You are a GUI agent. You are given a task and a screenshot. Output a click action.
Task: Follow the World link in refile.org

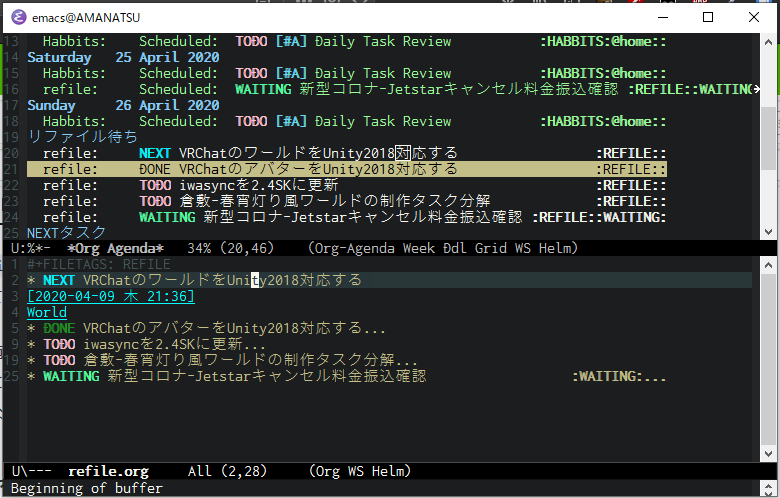(x=47, y=312)
